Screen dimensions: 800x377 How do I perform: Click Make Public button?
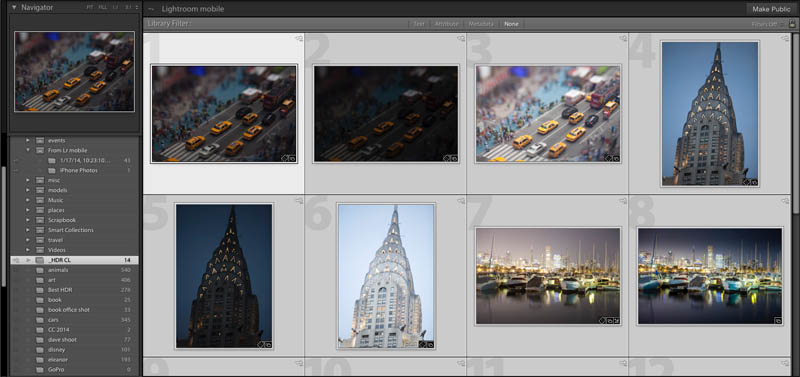pyautogui.click(x=771, y=9)
